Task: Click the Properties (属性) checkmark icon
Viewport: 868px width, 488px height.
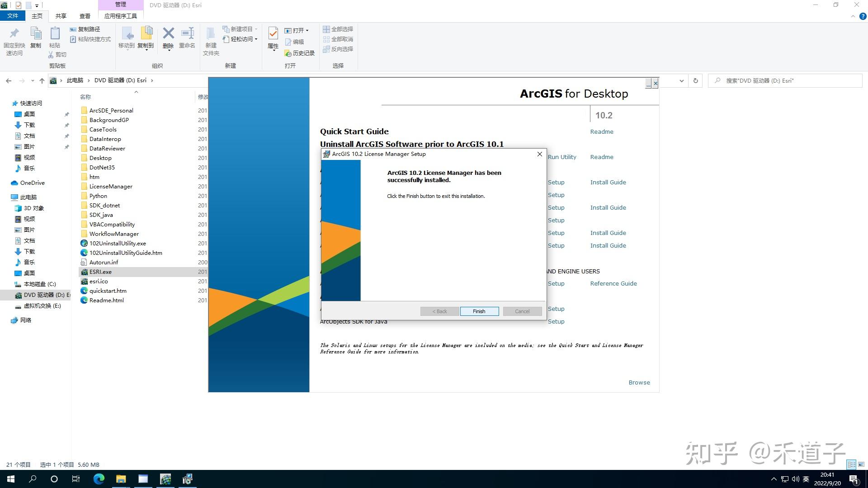Action: point(273,33)
